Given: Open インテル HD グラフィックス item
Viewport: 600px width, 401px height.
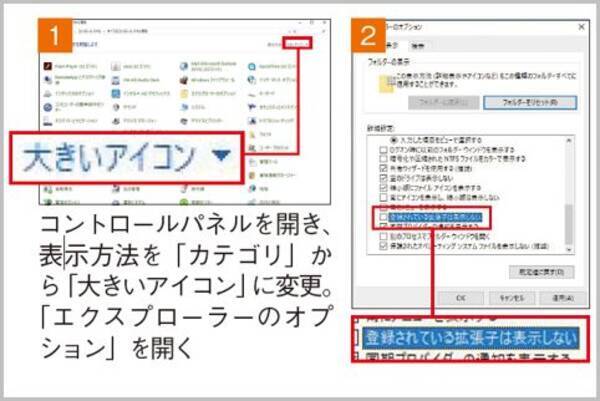Looking at the screenshot, I should coord(140,93).
